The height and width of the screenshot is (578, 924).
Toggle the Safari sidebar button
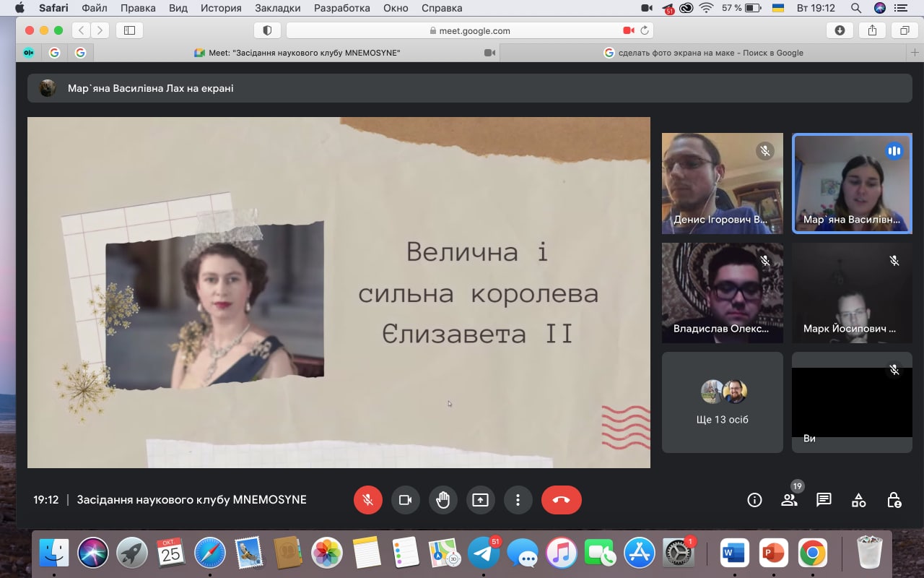tap(130, 30)
